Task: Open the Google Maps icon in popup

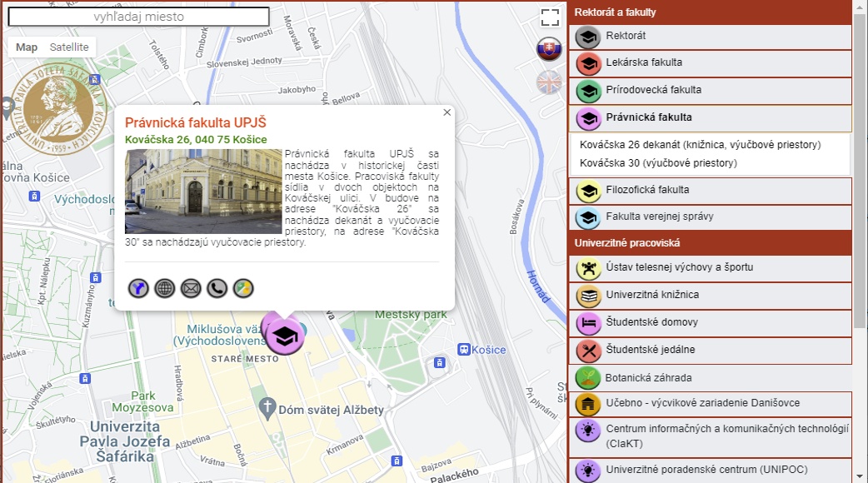Action: (x=243, y=288)
